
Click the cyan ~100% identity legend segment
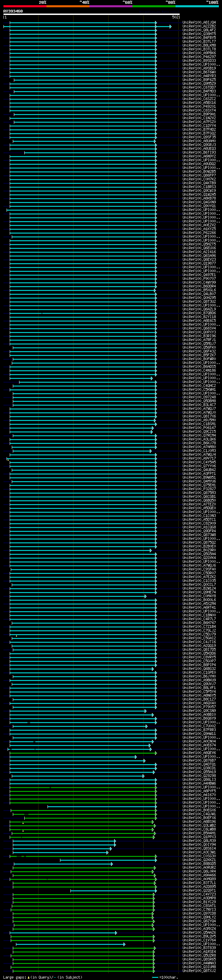[x=197, y=7]
